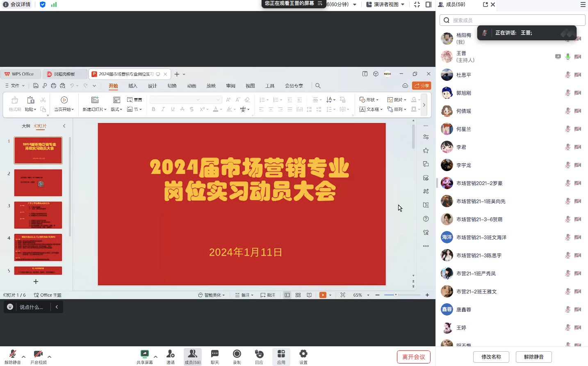Expand the share screen options arrow
The height and width of the screenshot is (366, 588).
[156, 357]
